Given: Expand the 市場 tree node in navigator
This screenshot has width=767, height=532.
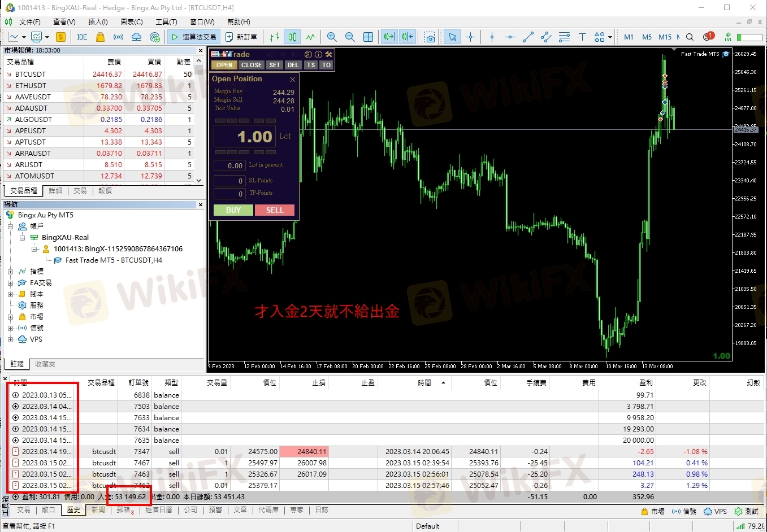Looking at the screenshot, I should pos(11,316).
